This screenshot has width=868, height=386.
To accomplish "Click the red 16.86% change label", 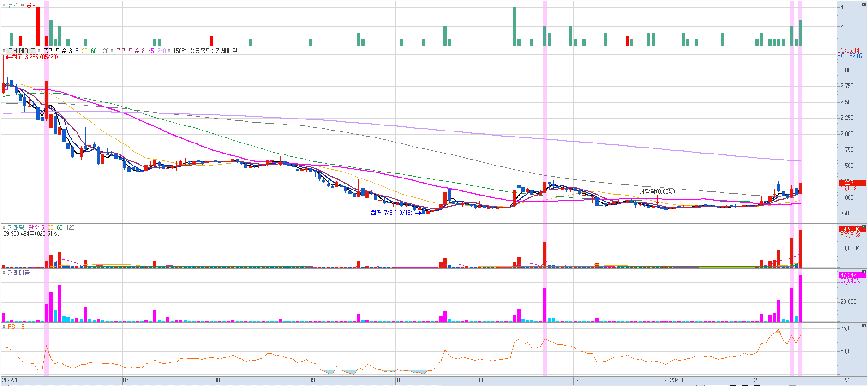I will [849, 188].
